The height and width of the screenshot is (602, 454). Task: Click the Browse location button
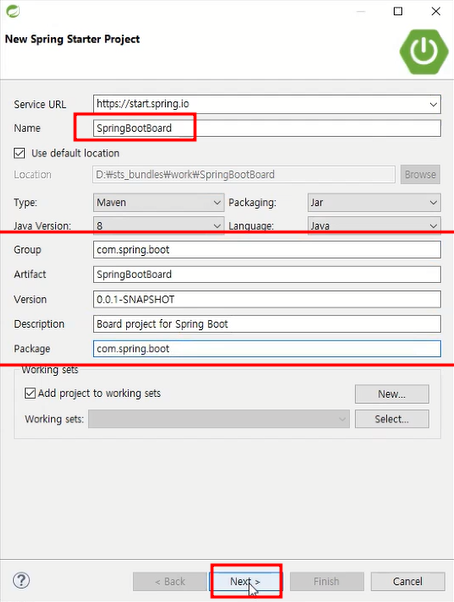point(420,174)
